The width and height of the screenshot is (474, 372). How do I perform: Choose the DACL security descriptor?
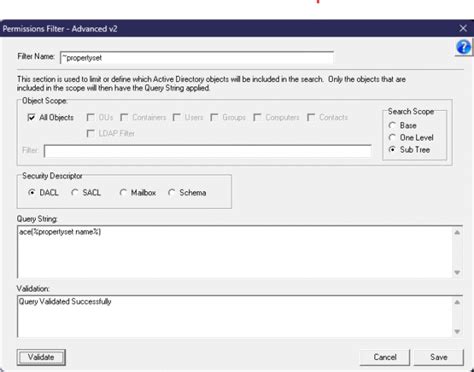(32, 192)
